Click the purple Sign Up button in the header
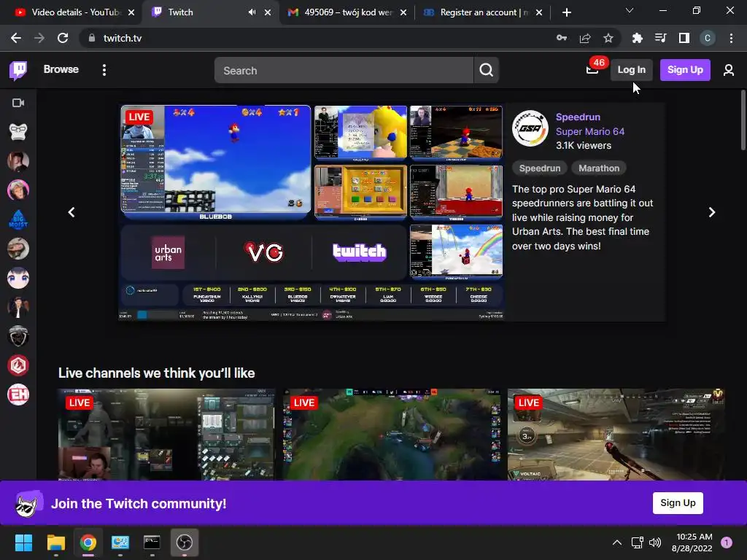 pos(684,70)
